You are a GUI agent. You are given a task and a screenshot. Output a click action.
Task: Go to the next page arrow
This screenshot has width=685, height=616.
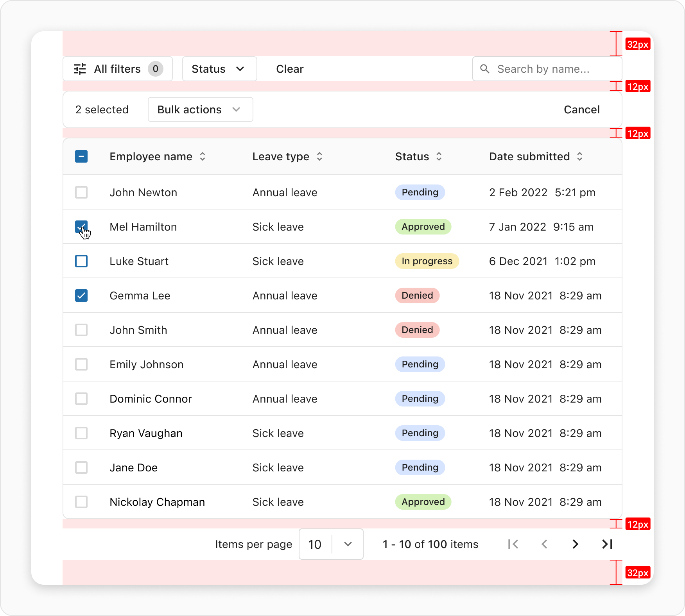coord(576,544)
